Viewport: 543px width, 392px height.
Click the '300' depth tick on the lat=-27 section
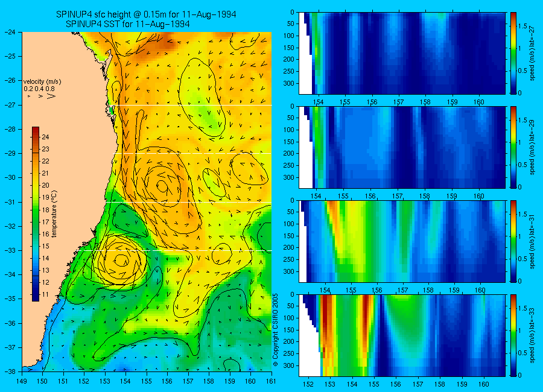(x=289, y=83)
